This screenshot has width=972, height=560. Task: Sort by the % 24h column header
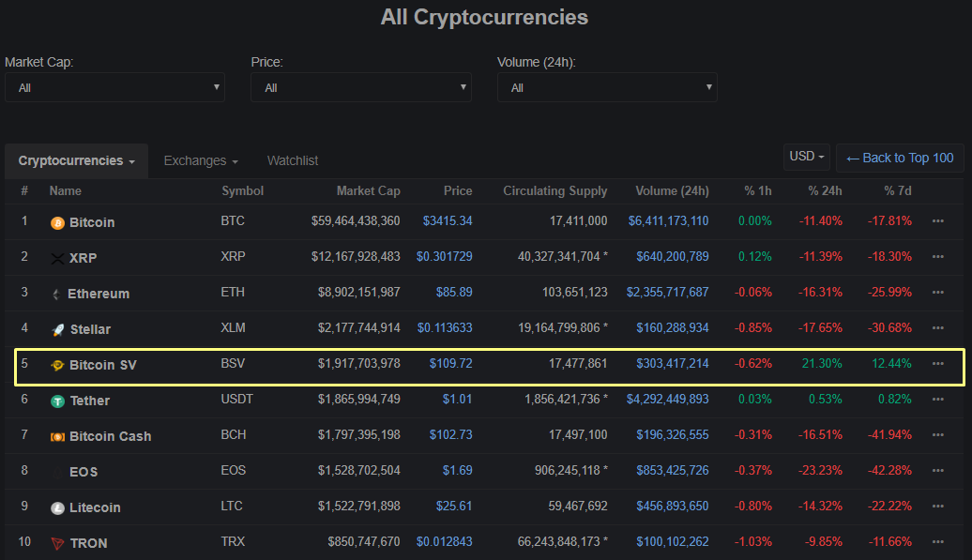pyautogui.click(x=825, y=191)
